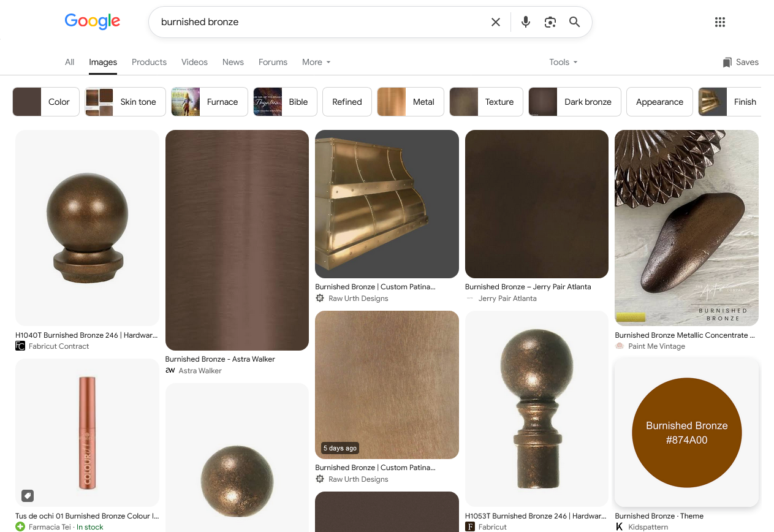Image resolution: width=774 pixels, height=532 pixels.
Task: Click the Astra Walker source favicon
Action: pos(170,370)
